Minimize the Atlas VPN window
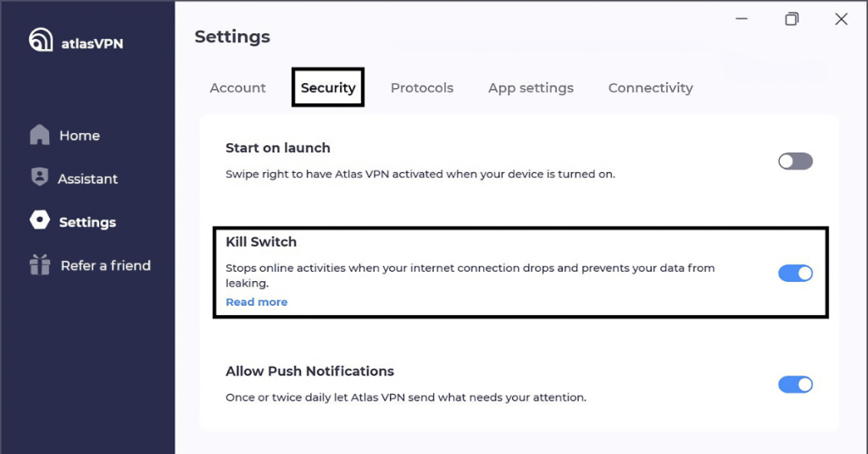The height and width of the screenshot is (454, 868). point(742,19)
